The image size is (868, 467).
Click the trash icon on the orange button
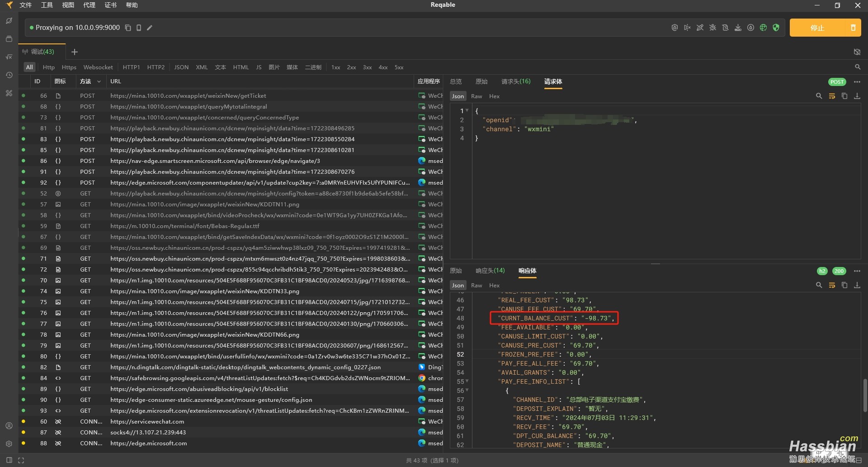[853, 28]
